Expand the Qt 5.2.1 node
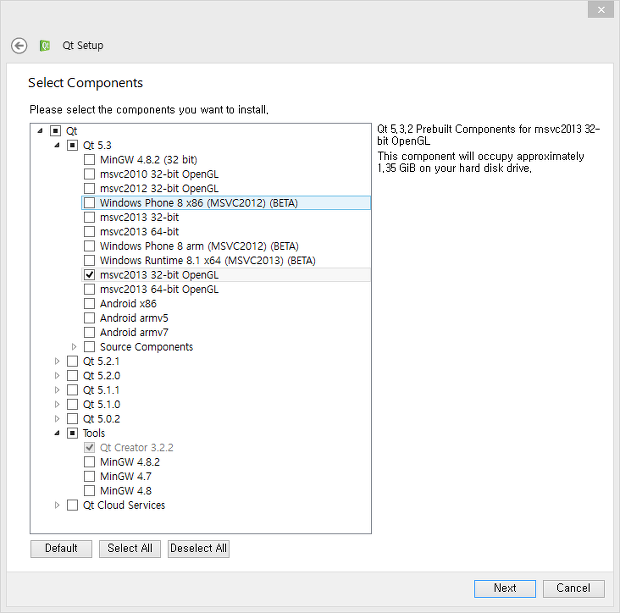Image resolution: width=620 pixels, height=613 pixels. (x=57, y=361)
